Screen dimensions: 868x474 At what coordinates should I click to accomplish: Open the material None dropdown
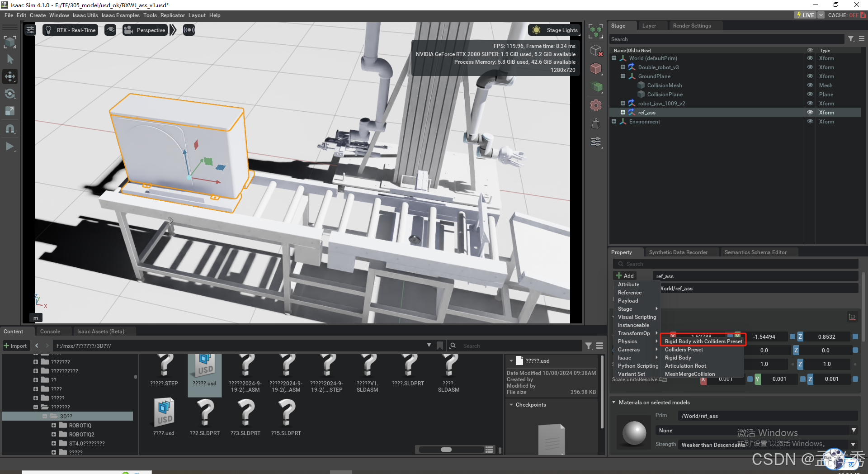point(756,431)
